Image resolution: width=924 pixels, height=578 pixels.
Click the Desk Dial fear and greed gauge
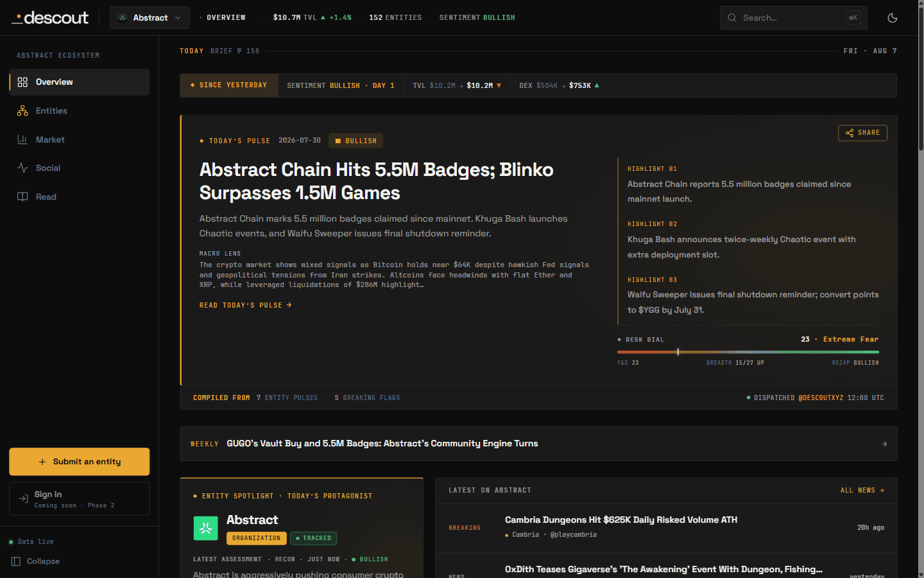tap(748, 352)
